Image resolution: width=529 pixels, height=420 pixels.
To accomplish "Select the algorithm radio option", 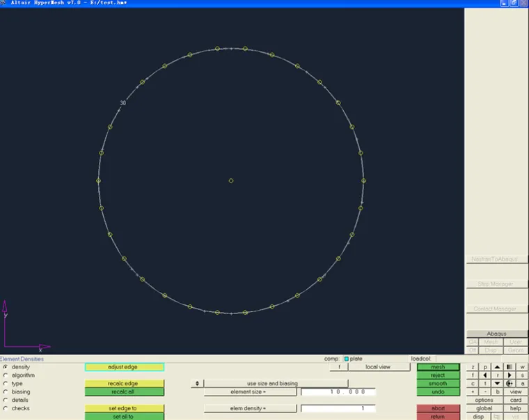I will 6,375.
